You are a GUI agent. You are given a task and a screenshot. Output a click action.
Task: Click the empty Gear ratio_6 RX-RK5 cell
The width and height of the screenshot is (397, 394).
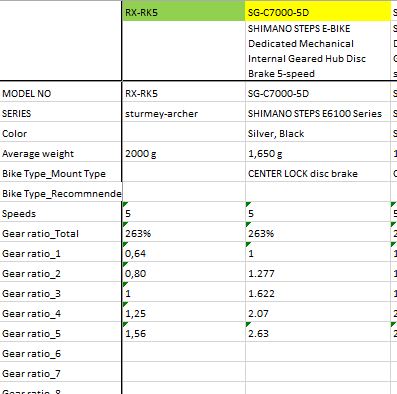(x=184, y=353)
